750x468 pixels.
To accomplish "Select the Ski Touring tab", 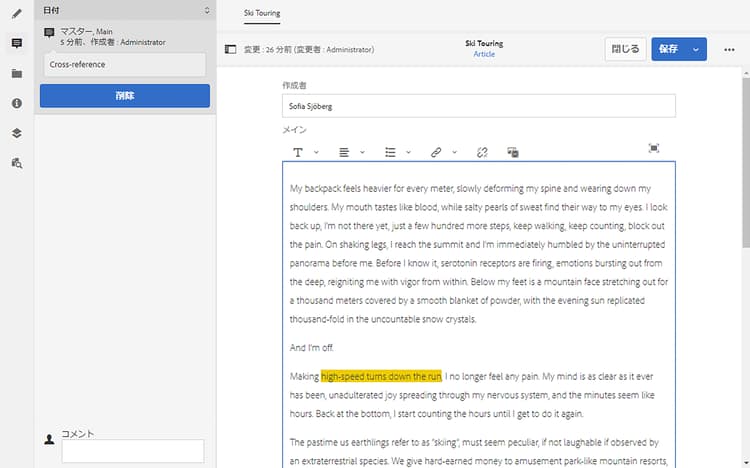I will (x=262, y=13).
